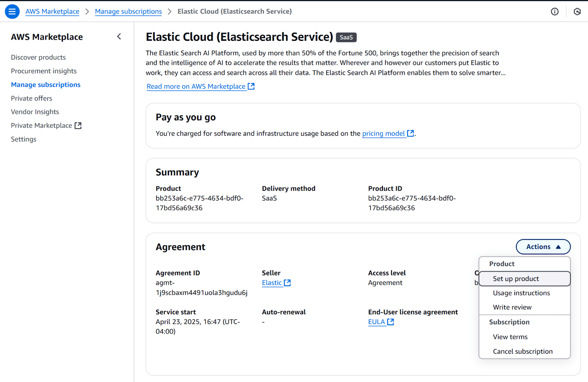Open the hamburger navigation menu icon
The width and height of the screenshot is (588, 382).
pyautogui.click(x=12, y=11)
